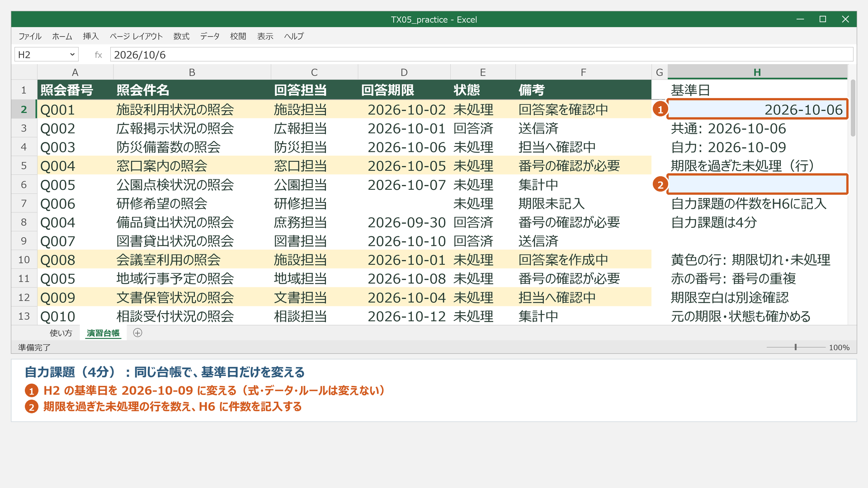This screenshot has height=488, width=868.
Task: Open the Name Box dropdown arrow
Action: point(72,55)
